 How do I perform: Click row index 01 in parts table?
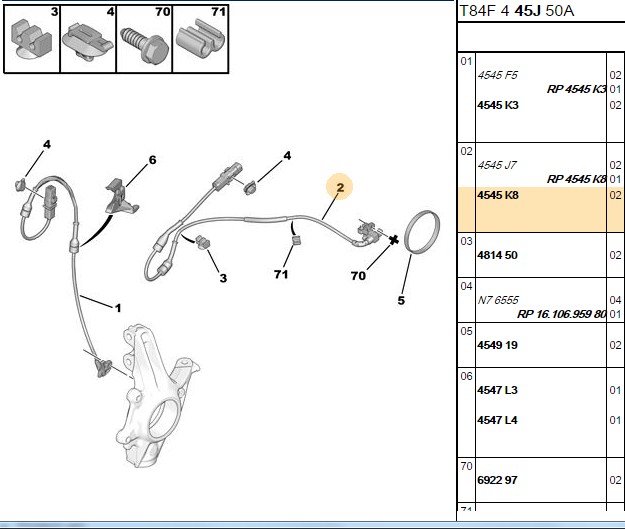(466, 61)
